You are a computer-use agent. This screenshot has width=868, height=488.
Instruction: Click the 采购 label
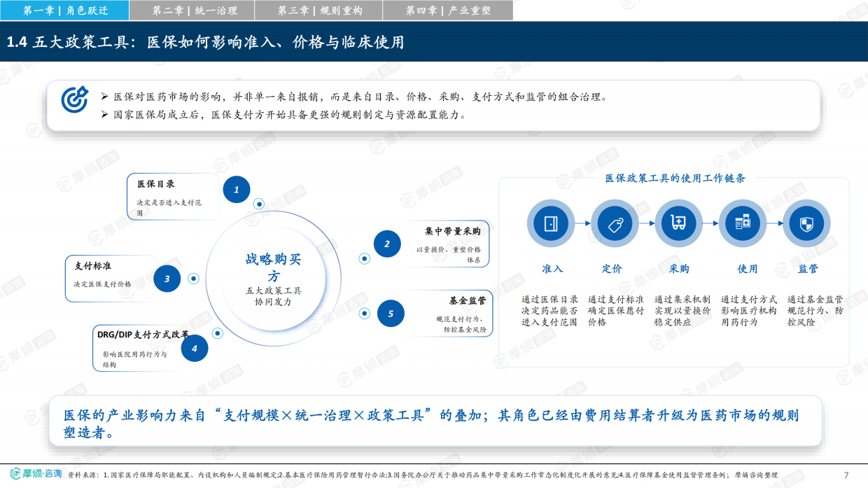(x=679, y=269)
